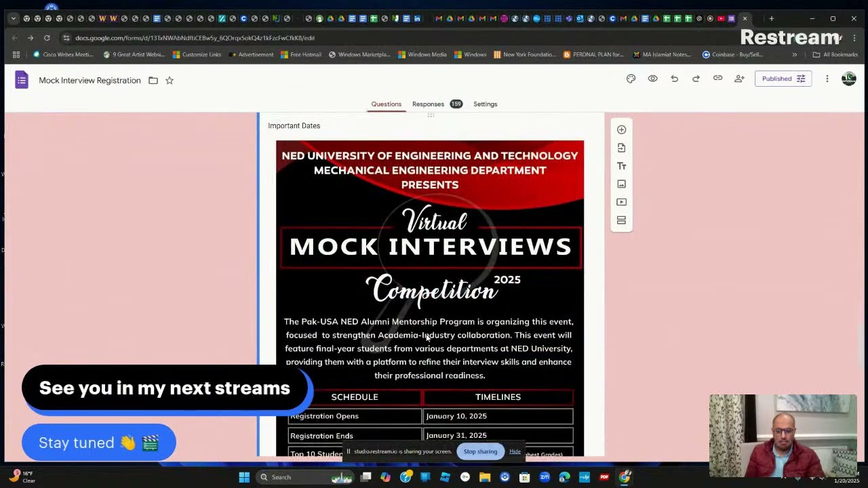Open Cisco Webex Meetings bookmark
This screenshot has height=488, width=868.
pos(64,54)
